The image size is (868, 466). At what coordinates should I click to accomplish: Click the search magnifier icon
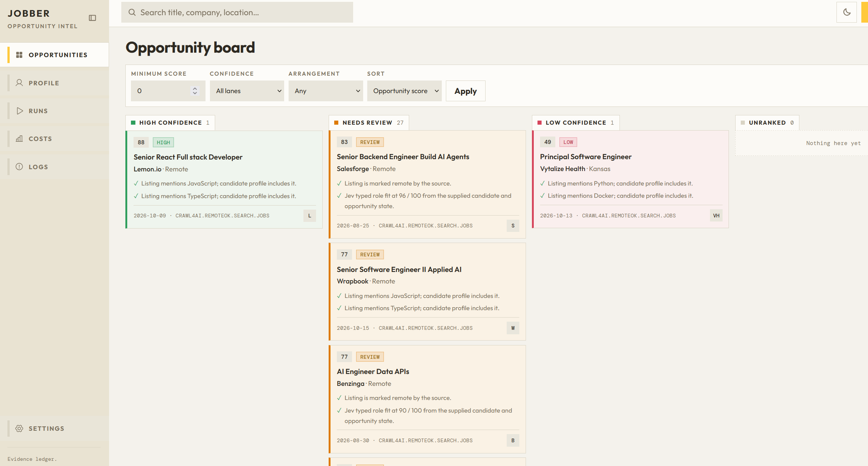coord(132,12)
